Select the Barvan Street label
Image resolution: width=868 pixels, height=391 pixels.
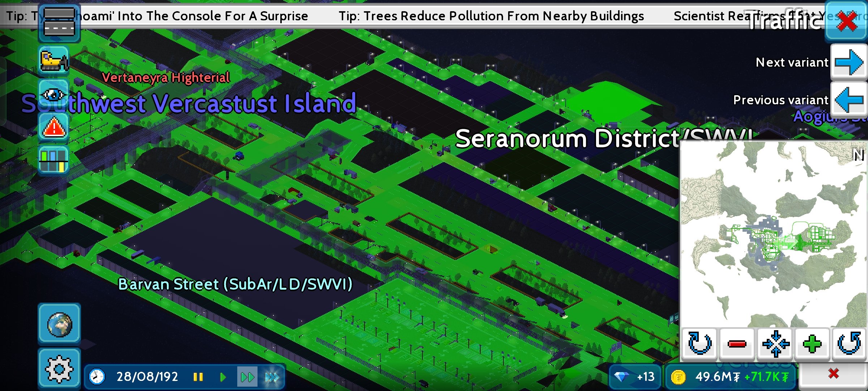point(235,284)
